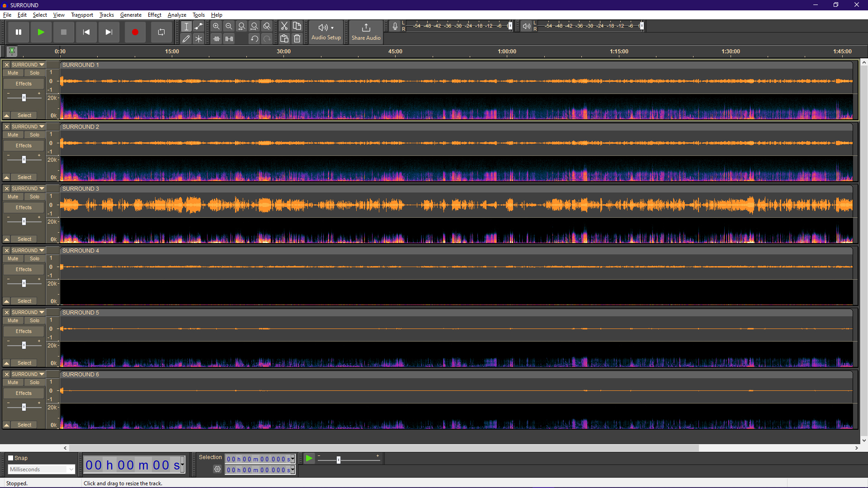Screen dimensions: 868x488
Task: Click the playback meter speaker icon
Action: pos(526,26)
